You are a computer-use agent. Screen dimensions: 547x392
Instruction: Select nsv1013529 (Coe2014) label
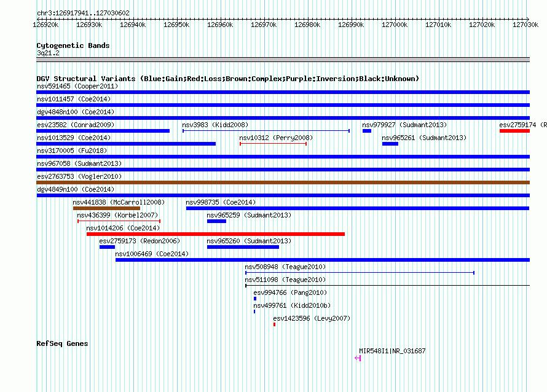tap(74, 138)
